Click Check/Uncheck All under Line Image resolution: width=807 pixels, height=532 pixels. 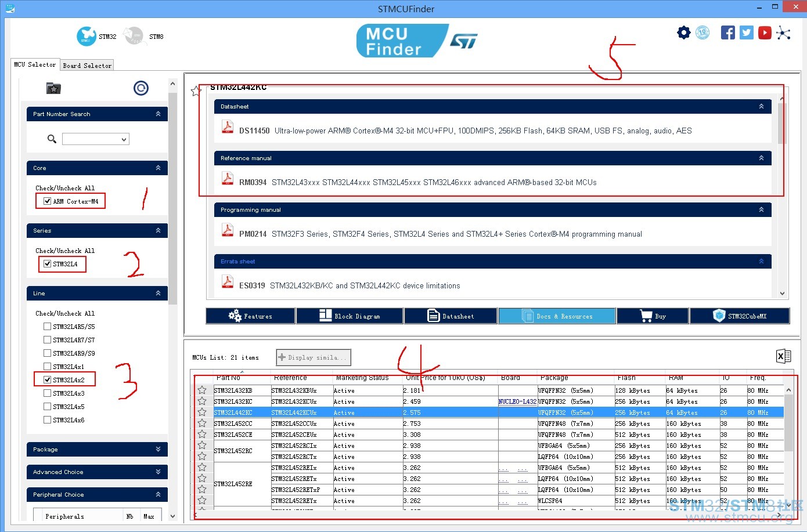(x=65, y=313)
